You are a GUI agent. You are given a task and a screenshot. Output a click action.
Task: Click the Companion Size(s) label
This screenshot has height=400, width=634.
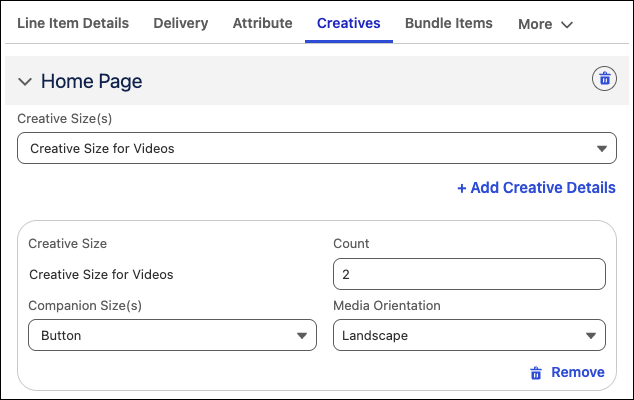(x=85, y=306)
